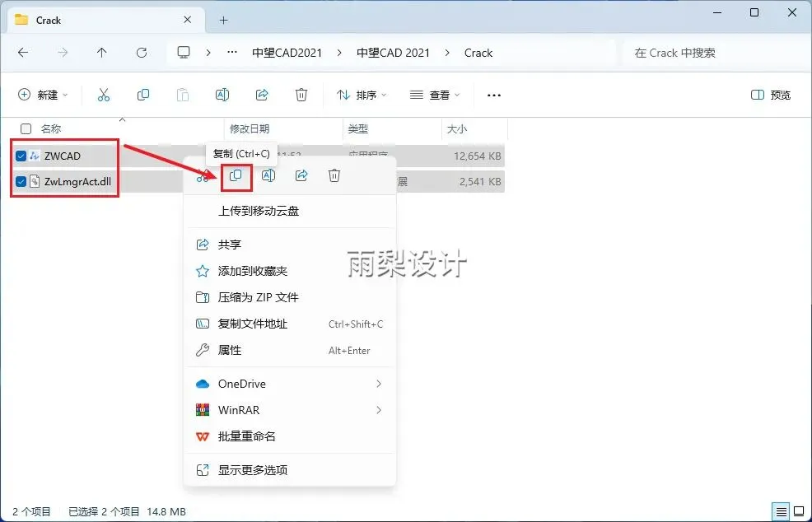
Task: Select 显示更多选项 menu item
Action: [290, 470]
